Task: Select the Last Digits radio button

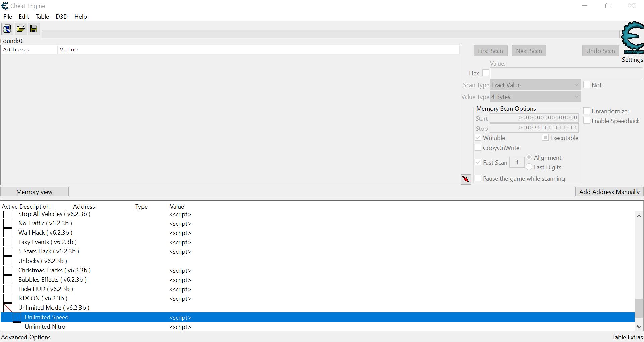Action: tap(529, 167)
